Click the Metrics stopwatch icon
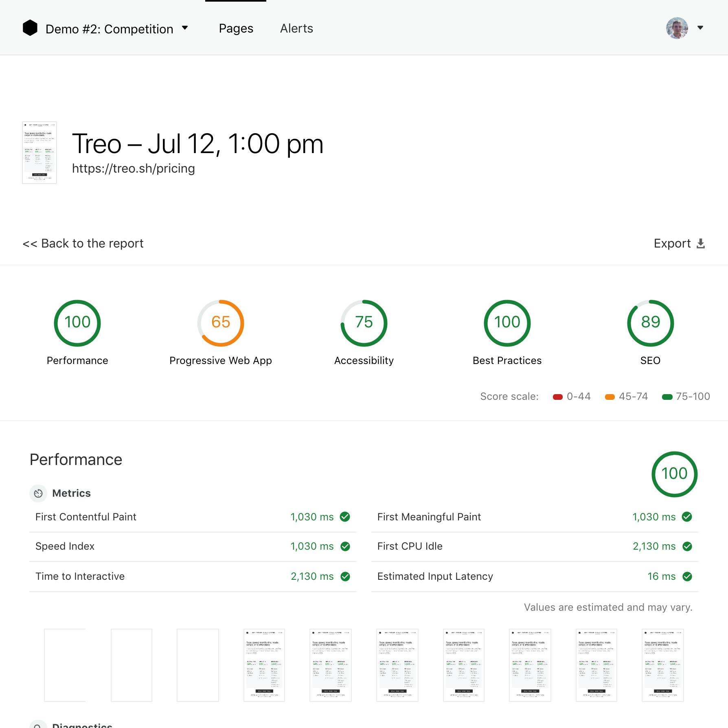The image size is (728, 728). pos(38,493)
